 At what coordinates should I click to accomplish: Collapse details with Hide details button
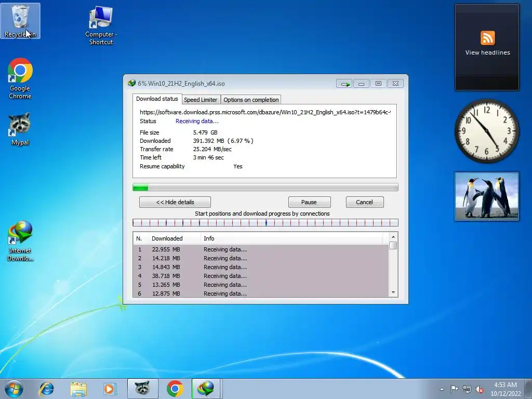175,202
